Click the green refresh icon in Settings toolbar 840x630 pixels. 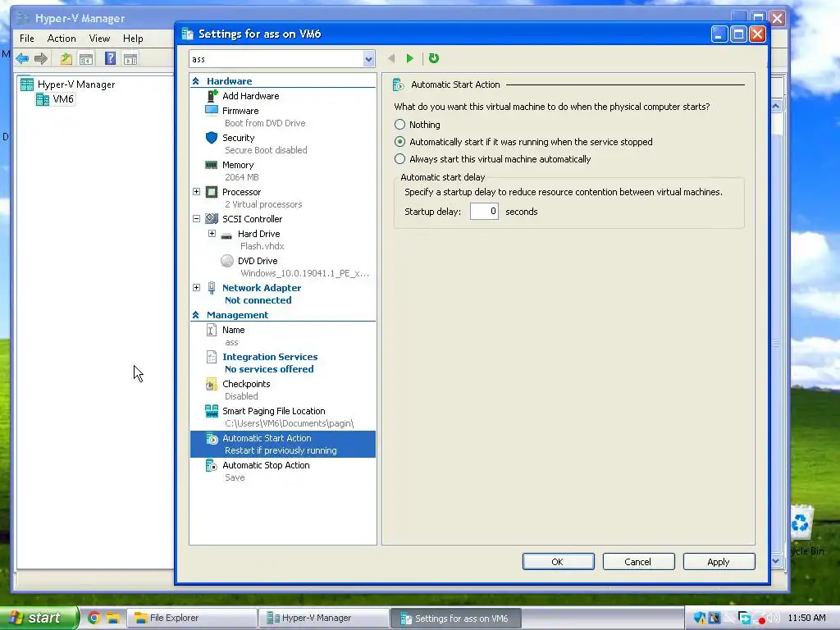[x=434, y=58]
